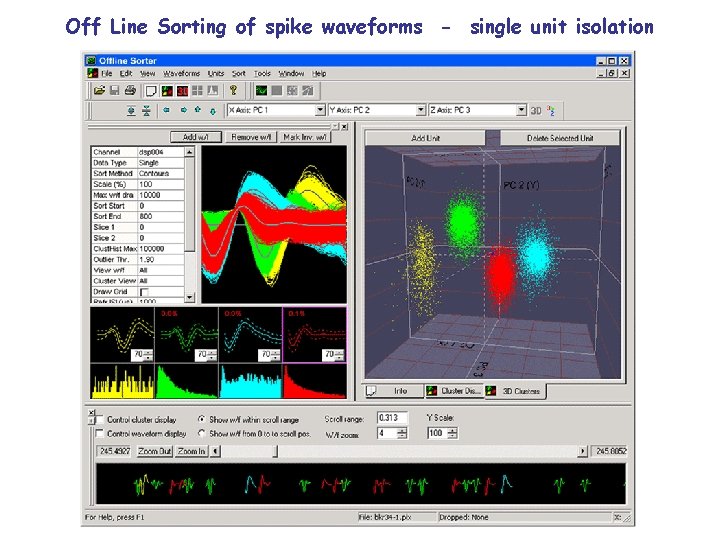Open the Z Axis PC 3 dropdown
The height and width of the screenshot is (540, 720).
pyautogui.click(x=521, y=110)
